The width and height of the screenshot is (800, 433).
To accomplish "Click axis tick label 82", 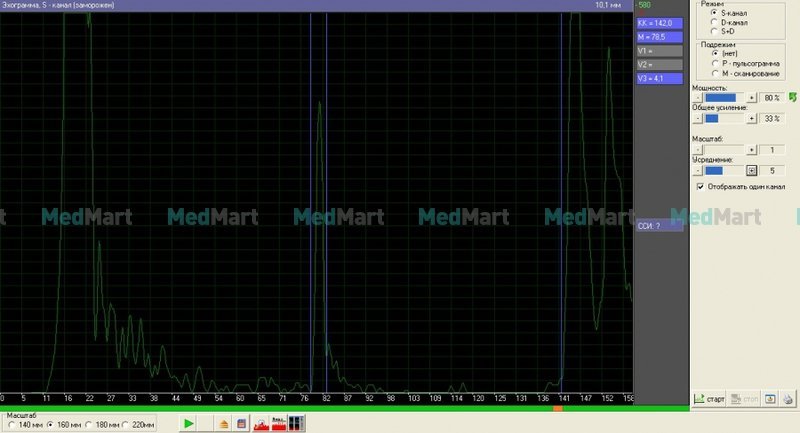I will (327, 398).
